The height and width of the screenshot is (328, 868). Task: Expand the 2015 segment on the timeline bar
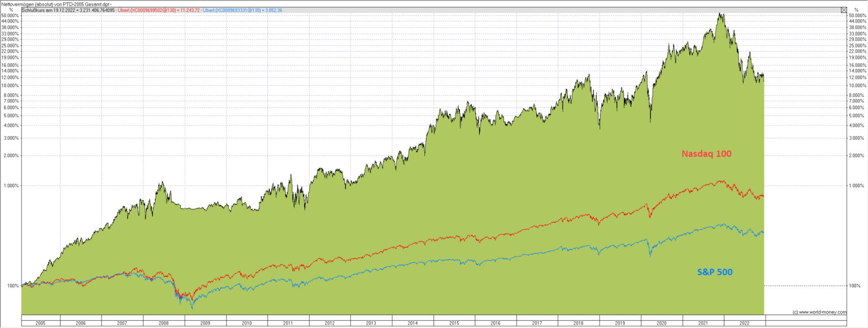454,322
